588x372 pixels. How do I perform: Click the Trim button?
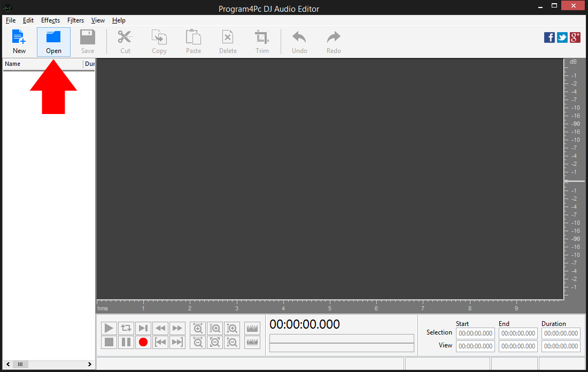tap(262, 40)
